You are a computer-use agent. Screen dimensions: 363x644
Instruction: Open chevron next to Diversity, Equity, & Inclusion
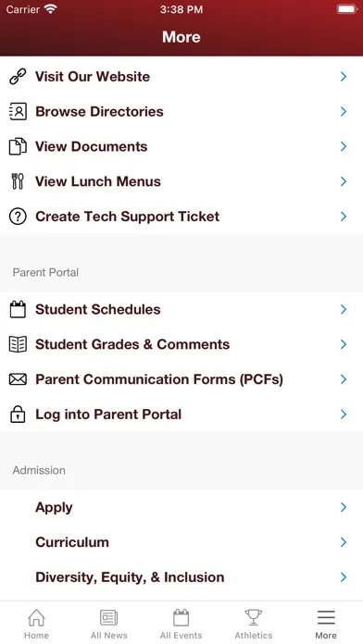[x=344, y=577]
